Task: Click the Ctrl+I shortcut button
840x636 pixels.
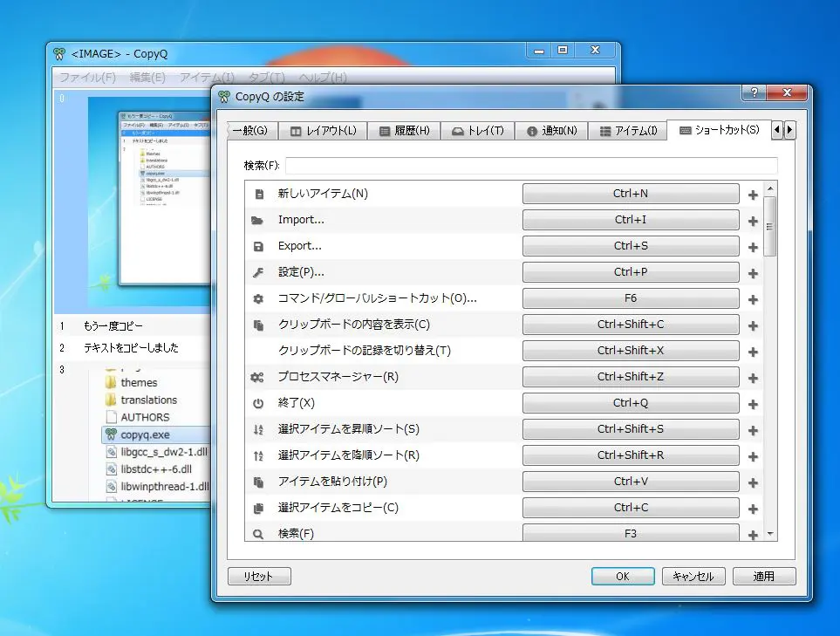Action: (631, 220)
